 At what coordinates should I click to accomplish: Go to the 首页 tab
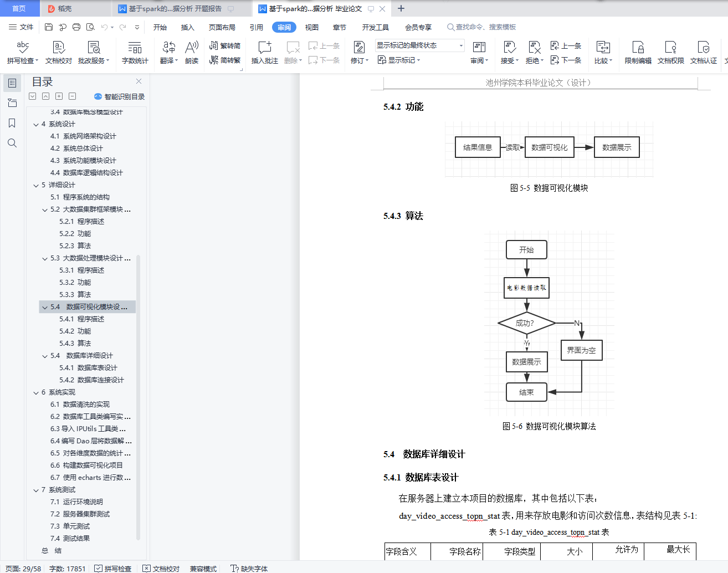19,8
